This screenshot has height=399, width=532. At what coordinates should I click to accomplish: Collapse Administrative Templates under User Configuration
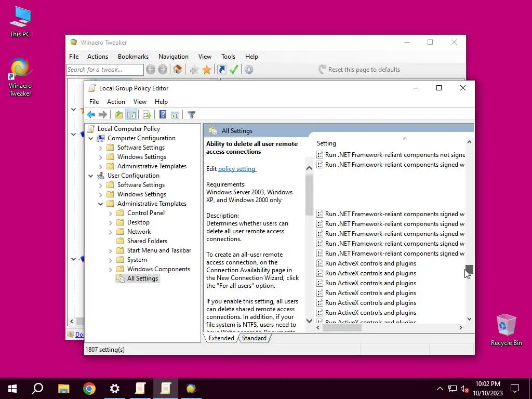(100, 204)
